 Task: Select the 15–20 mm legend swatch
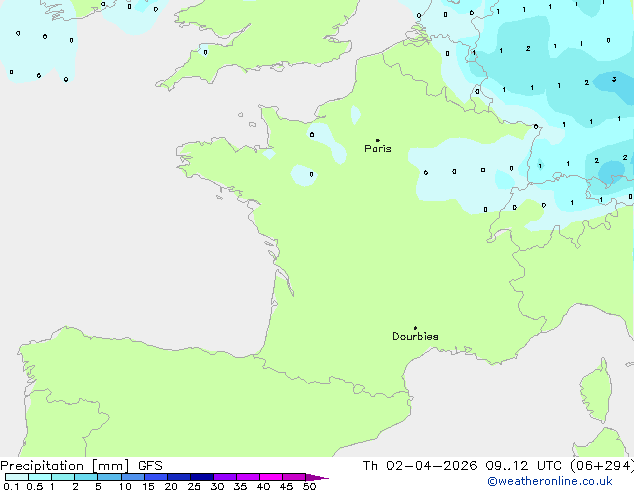click(156, 477)
